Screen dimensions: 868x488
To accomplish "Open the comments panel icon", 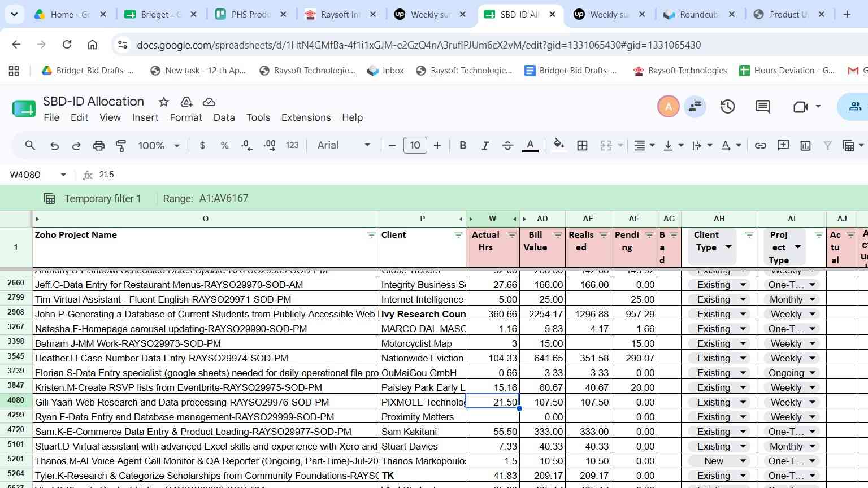I will (763, 106).
